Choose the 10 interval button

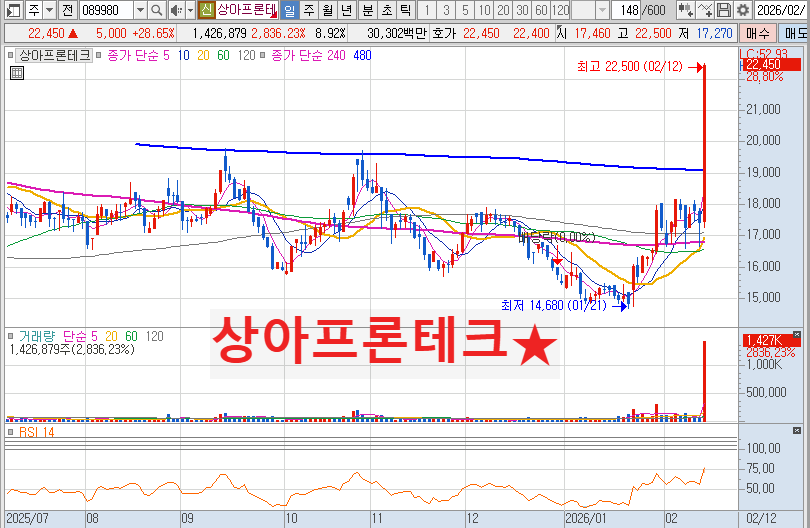[484, 10]
